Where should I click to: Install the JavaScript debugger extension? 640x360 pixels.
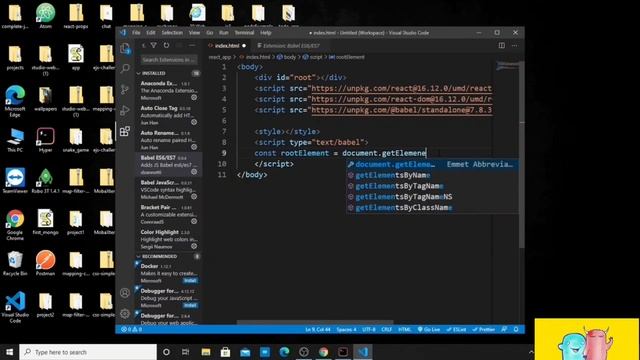click(x=190, y=305)
